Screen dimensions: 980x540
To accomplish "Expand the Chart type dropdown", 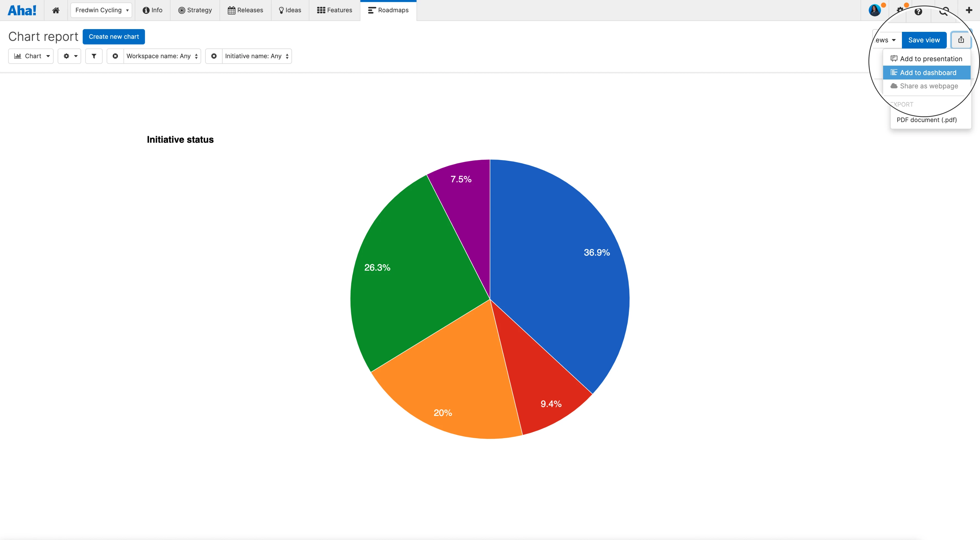I will pyautogui.click(x=31, y=56).
